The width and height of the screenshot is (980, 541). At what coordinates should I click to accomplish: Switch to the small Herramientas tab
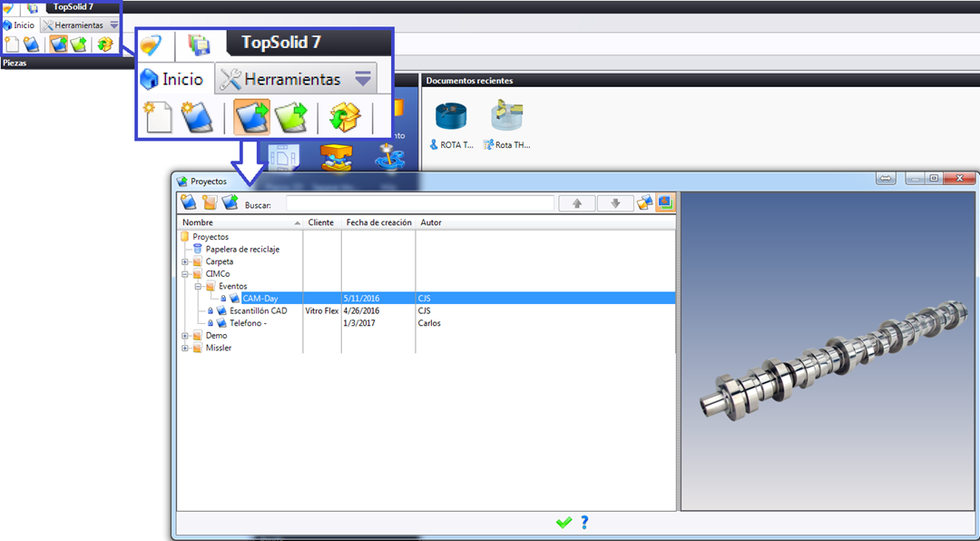click(x=73, y=25)
